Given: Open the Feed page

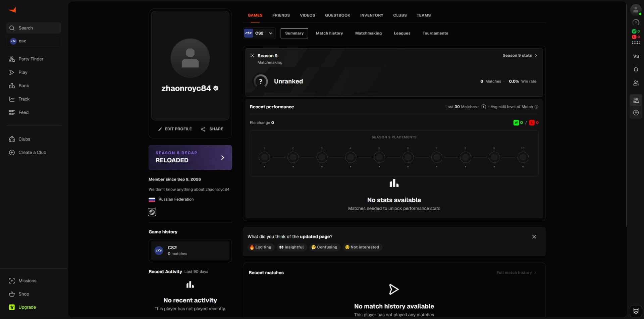Looking at the screenshot, I should coord(23,112).
